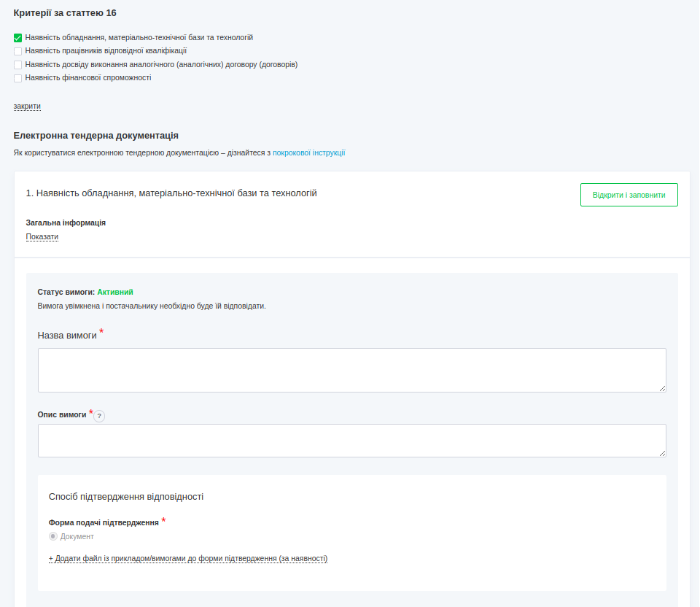Click the resize grip of Опис вимоги textarea

(x=662, y=453)
